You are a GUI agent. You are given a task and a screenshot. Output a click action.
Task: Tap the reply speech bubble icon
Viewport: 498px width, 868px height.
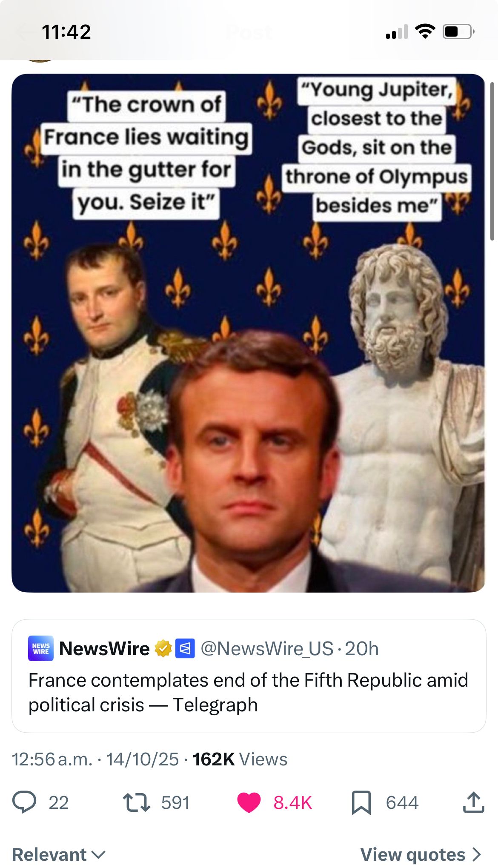coord(24,802)
